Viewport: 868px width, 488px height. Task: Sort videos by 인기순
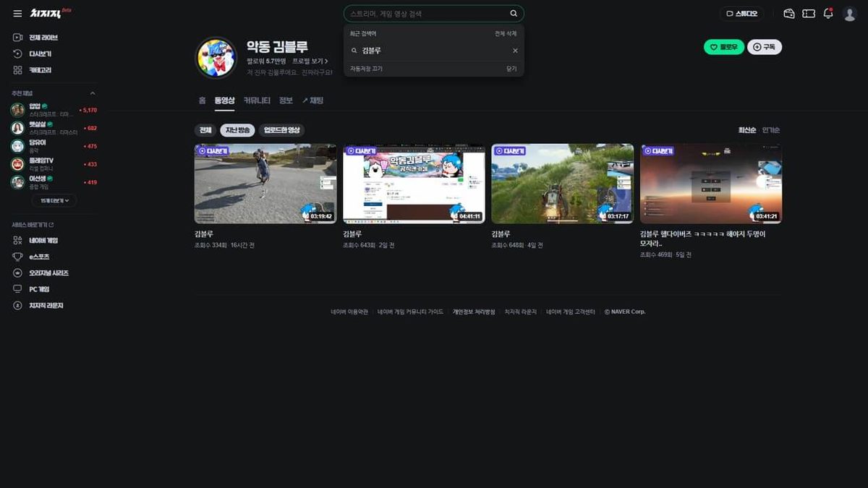pos(771,130)
